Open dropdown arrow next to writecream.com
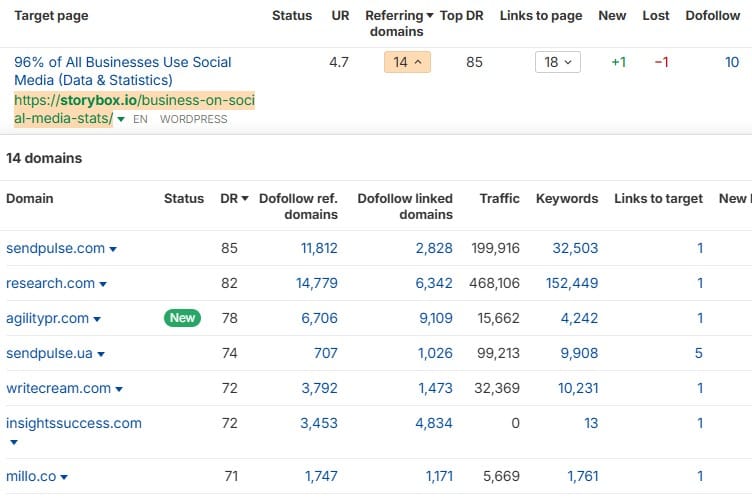This screenshot has height=500, width=752. [119, 389]
